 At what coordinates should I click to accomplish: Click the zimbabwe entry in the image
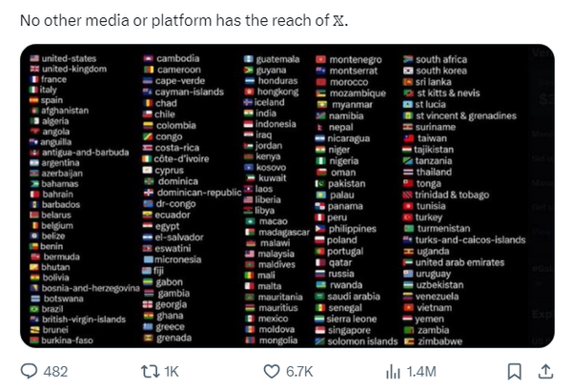click(x=434, y=341)
